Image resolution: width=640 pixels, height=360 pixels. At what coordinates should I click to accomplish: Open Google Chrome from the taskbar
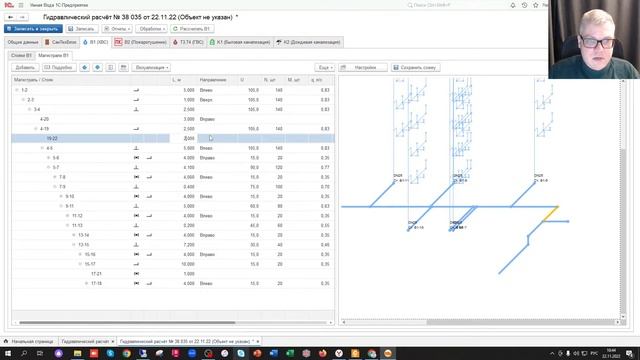tap(127, 353)
